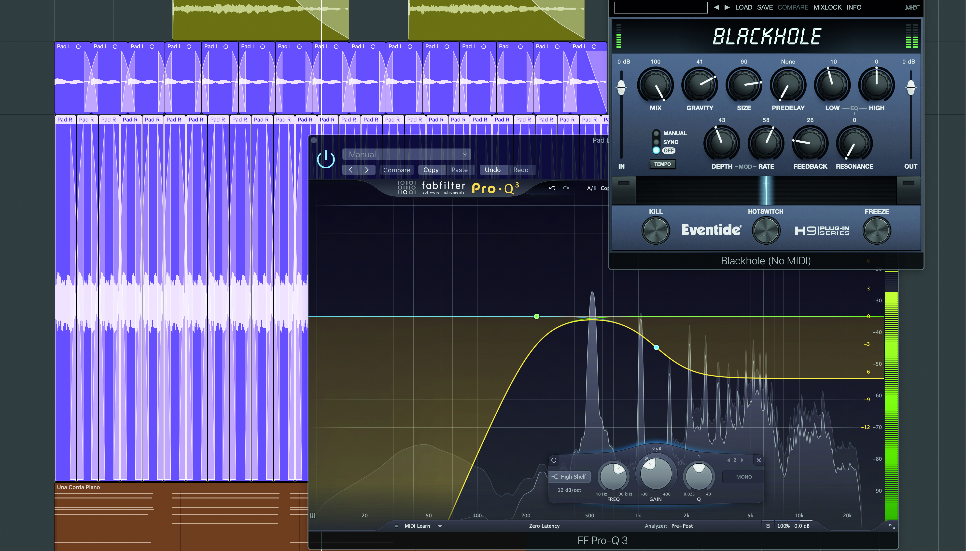Click MIXLOCK in the Blackhole top bar

827,7
